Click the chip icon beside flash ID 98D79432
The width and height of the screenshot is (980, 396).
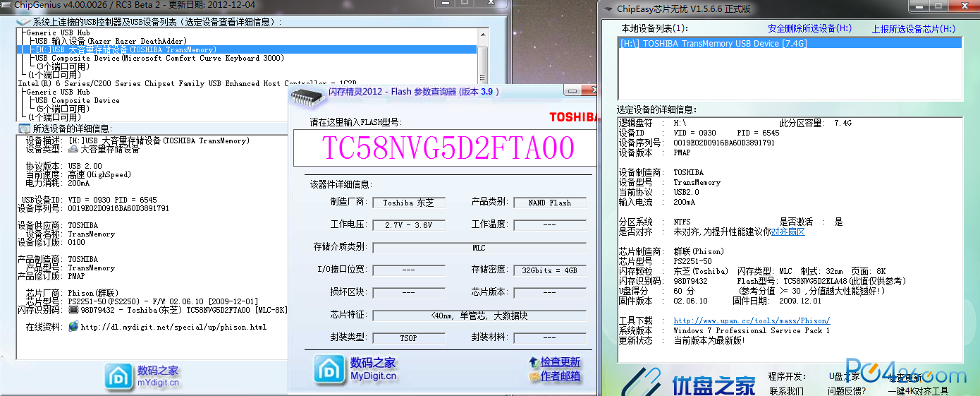73,310
